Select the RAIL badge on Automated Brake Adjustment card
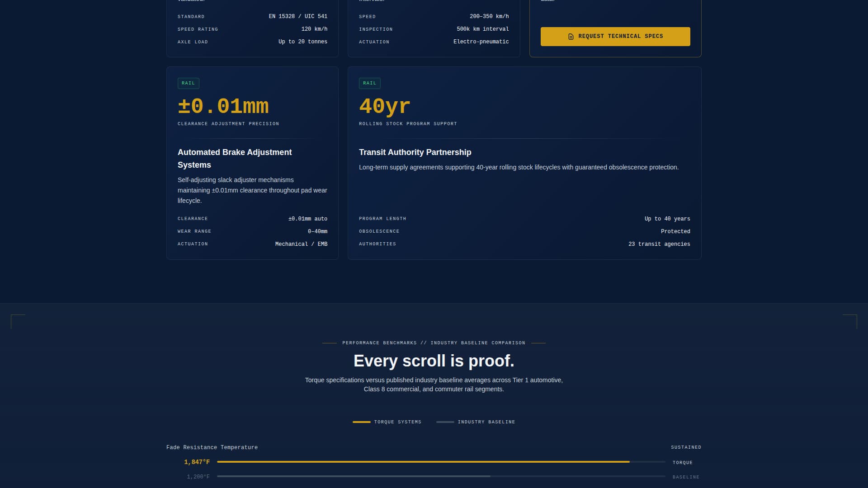The image size is (868, 488). [x=188, y=83]
